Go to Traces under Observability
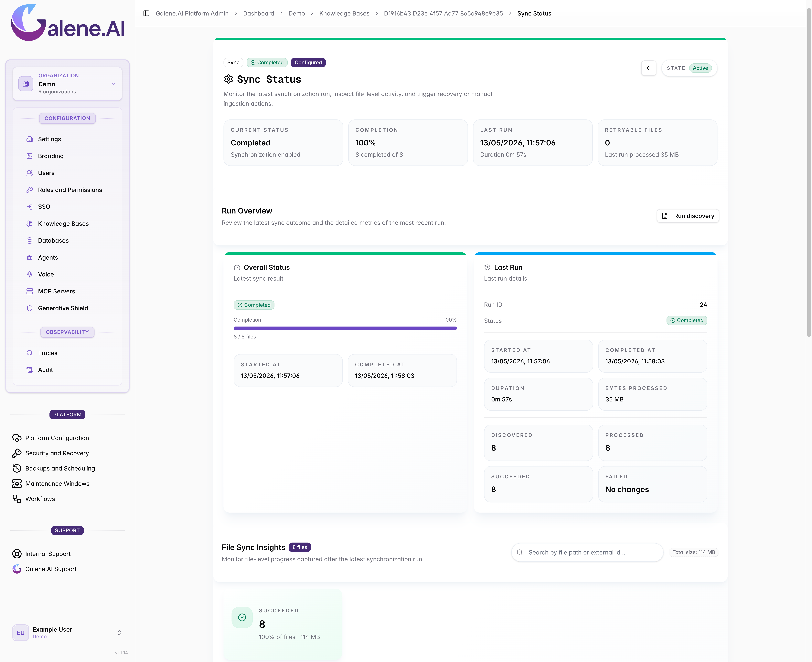Screen dimensions: 812x662 click(48, 353)
